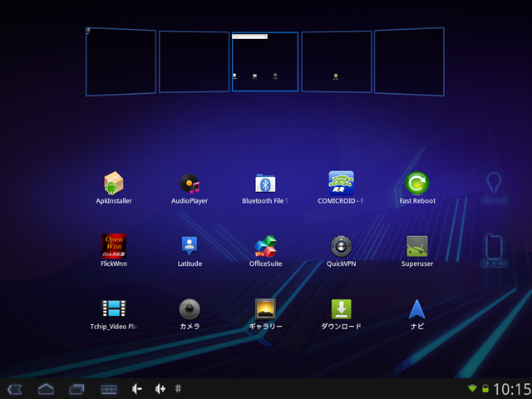This screenshot has height=399, width=532.
Task: Tap the search bar in center panel thumbnail
Action: pyautogui.click(x=249, y=37)
